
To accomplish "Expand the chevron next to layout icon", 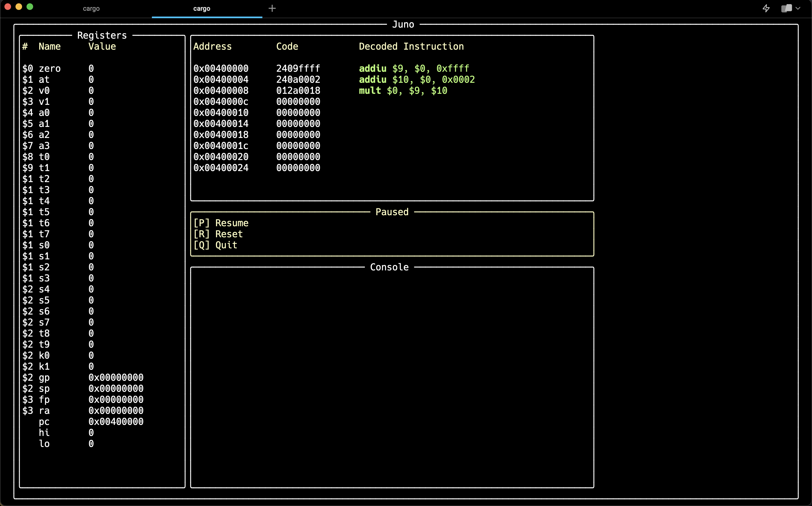I will click(x=798, y=8).
